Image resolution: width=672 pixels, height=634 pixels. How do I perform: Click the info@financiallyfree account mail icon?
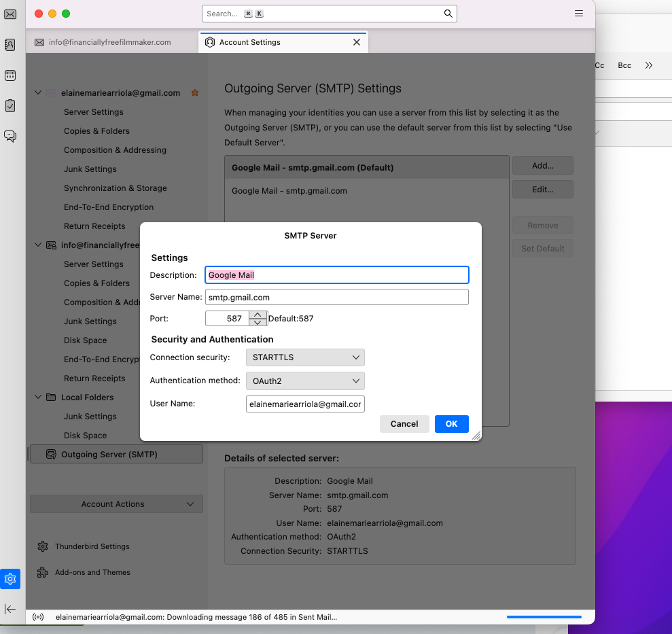pyautogui.click(x=51, y=245)
